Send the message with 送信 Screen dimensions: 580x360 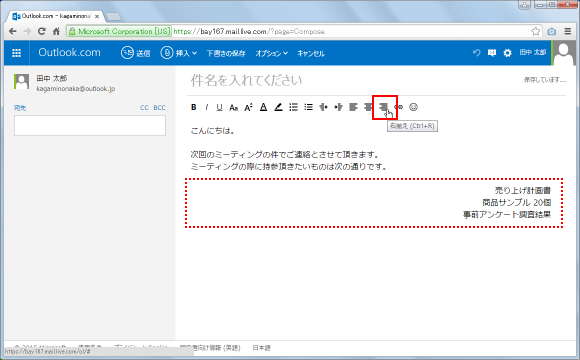(x=135, y=53)
